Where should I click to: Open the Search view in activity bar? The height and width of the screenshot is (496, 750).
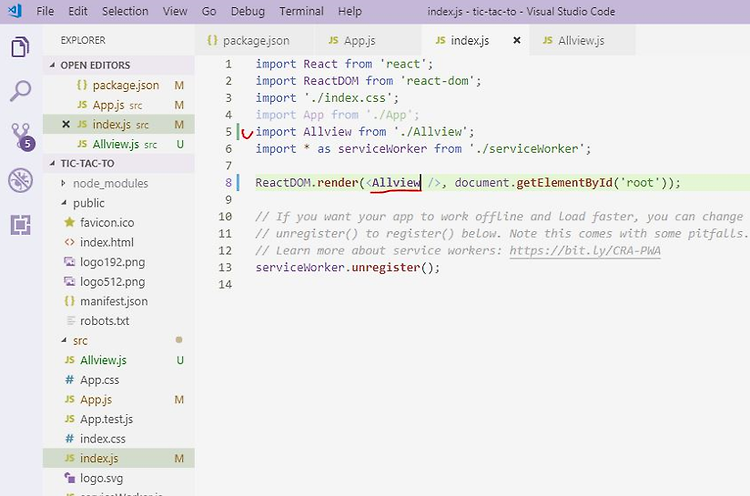pos(20,90)
